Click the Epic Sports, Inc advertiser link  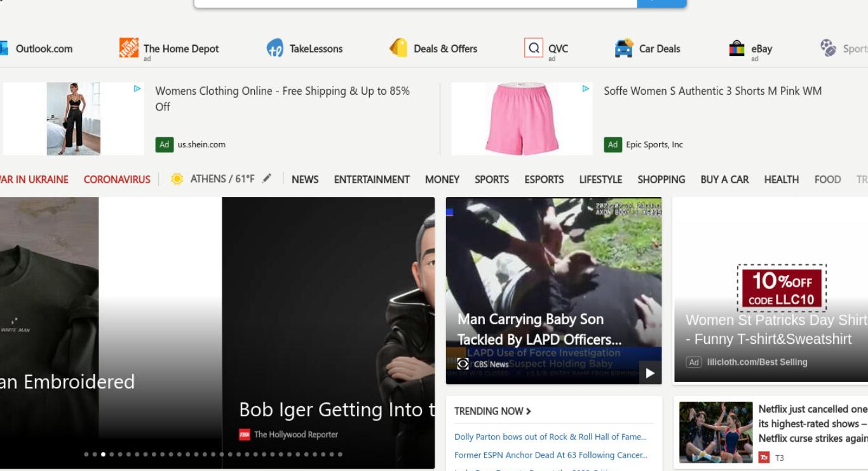point(654,144)
